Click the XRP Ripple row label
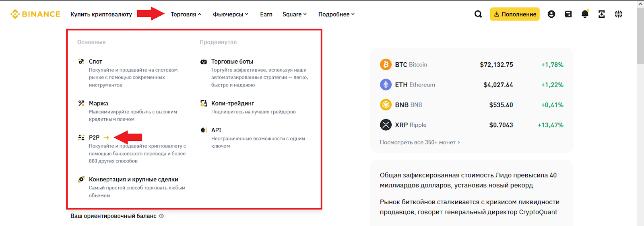The image size is (644, 226). 411,125
